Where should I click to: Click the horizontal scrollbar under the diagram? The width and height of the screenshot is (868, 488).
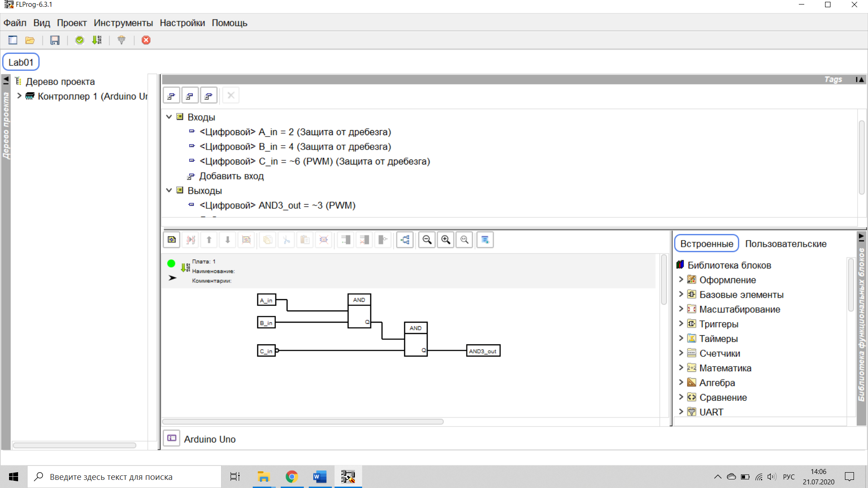pyautogui.click(x=303, y=422)
